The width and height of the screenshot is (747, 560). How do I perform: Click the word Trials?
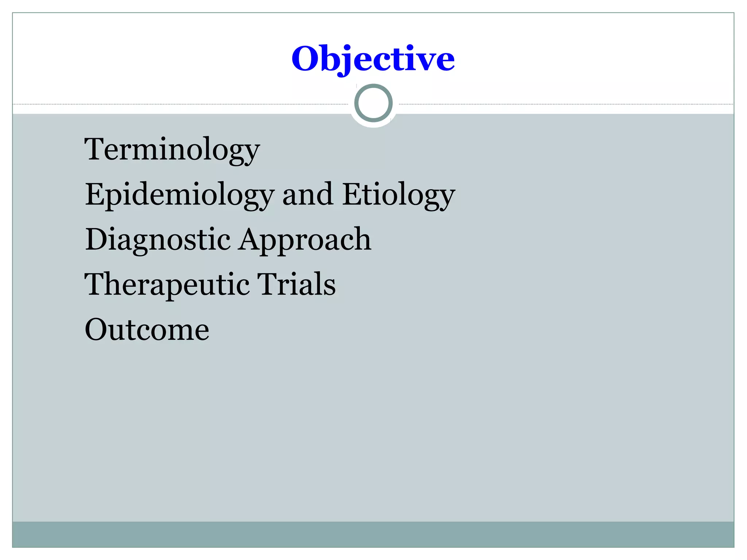[296, 284]
